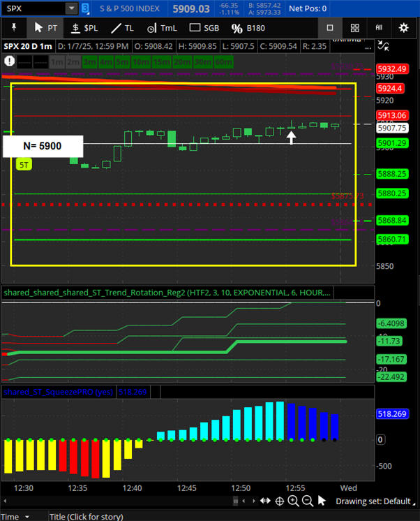This screenshot has height=521, width=420.
Task: Toggle the 5m timeframe label
Action: tap(122, 62)
